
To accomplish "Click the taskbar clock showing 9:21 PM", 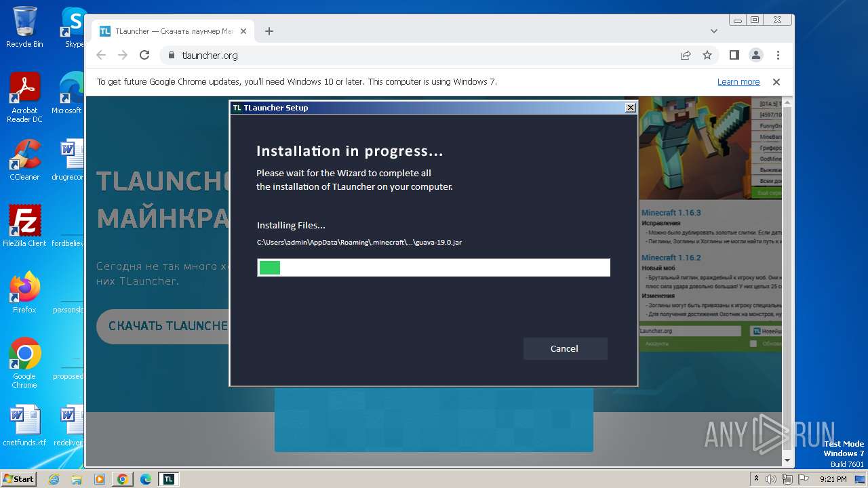I will (833, 479).
